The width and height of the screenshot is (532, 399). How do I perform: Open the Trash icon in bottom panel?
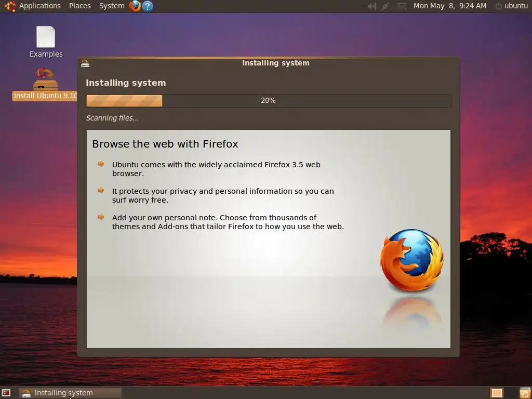click(525, 393)
